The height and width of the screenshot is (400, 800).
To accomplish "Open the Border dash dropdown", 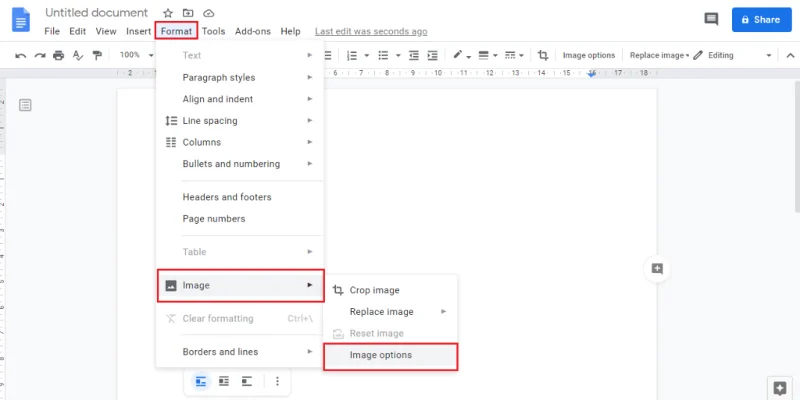I will (x=514, y=56).
